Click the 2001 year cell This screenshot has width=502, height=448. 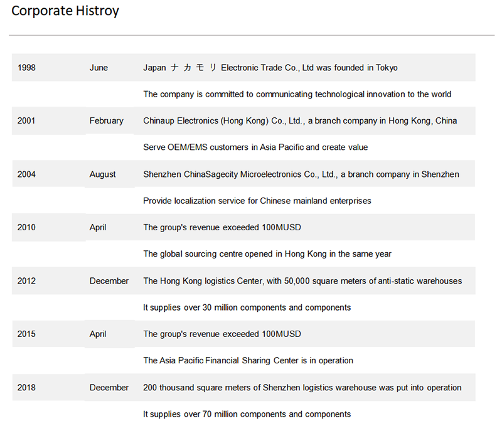[27, 120]
